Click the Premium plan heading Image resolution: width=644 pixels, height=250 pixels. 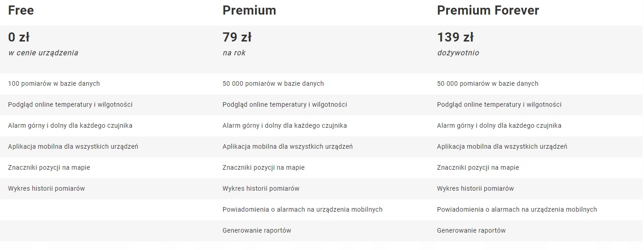pyautogui.click(x=249, y=10)
